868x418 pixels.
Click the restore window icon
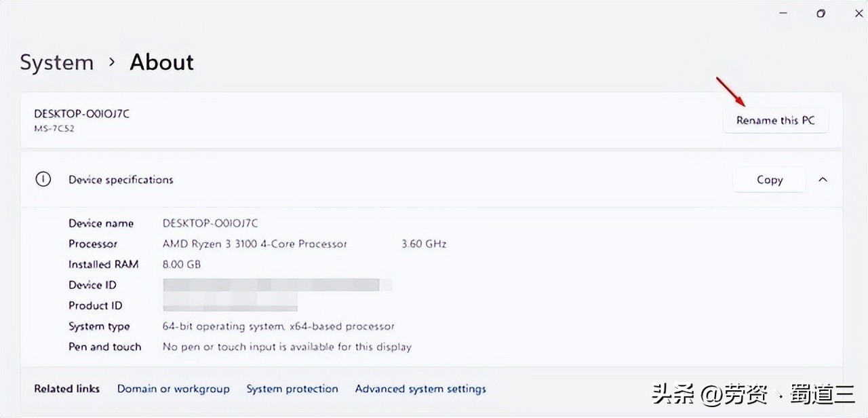(821, 12)
